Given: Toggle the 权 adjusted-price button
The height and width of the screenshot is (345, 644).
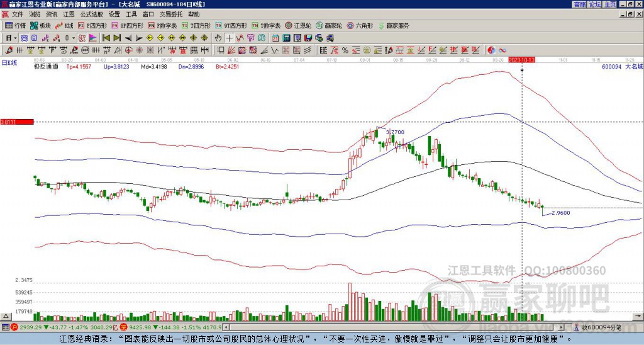Looking at the screenshot, I should [x=82, y=38].
